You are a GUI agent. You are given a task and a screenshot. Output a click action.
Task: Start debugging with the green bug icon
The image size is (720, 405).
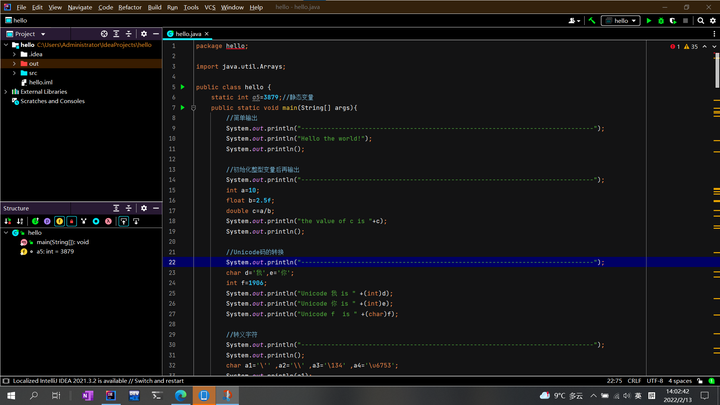(x=661, y=20)
